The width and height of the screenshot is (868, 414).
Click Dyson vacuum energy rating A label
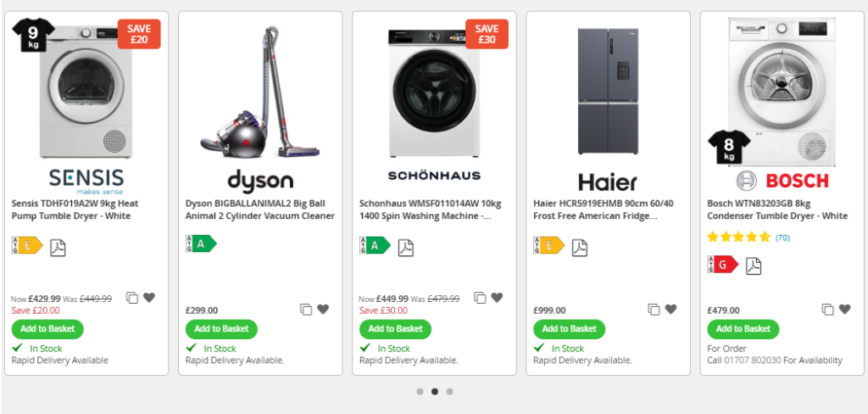coord(201,243)
